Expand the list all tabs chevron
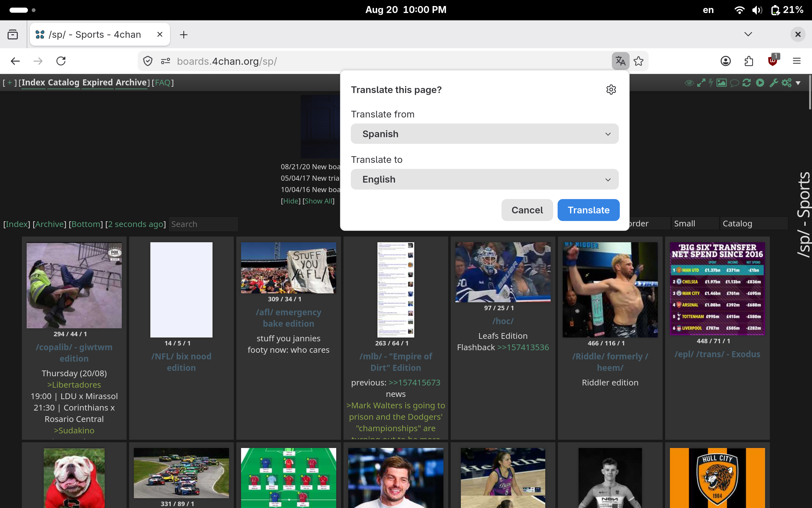This screenshot has height=508, width=812. pyautogui.click(x=748, y=34)
